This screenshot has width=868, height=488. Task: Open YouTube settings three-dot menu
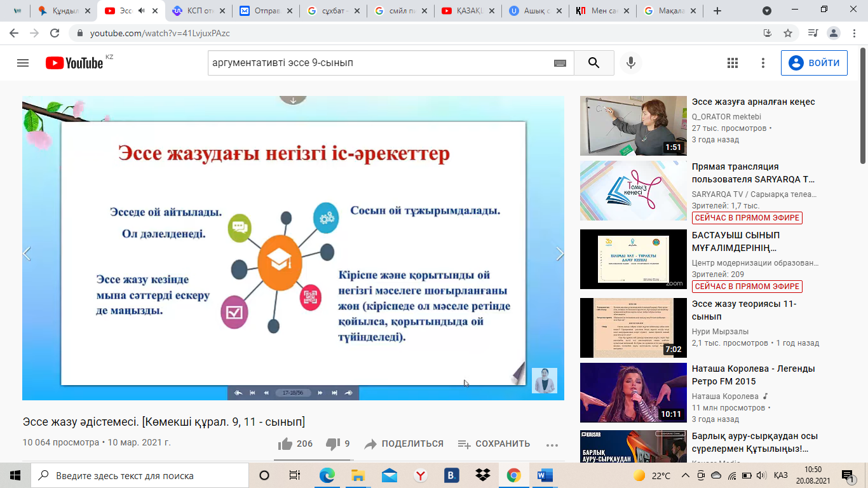[763, 63]
